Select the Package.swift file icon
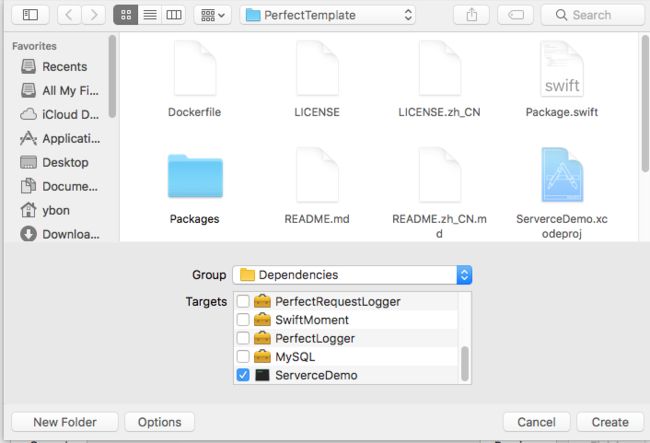The image size is (650, 443). (562, 69)
